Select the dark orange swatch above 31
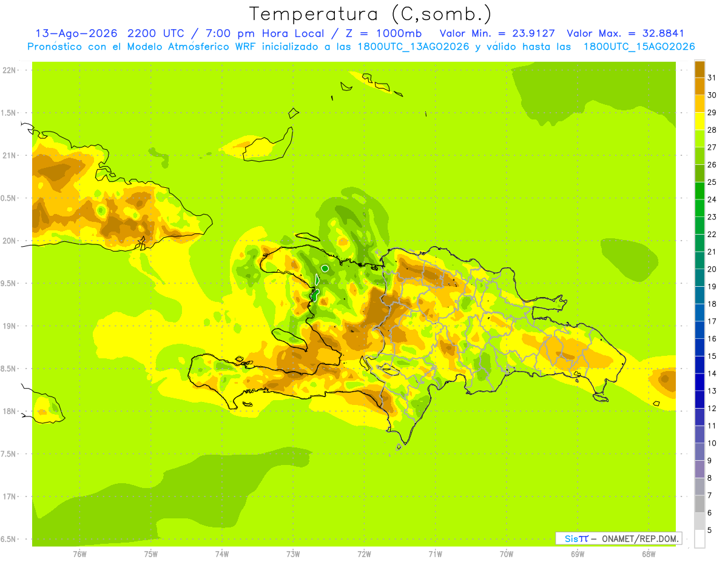 click(x=699, y=69)
